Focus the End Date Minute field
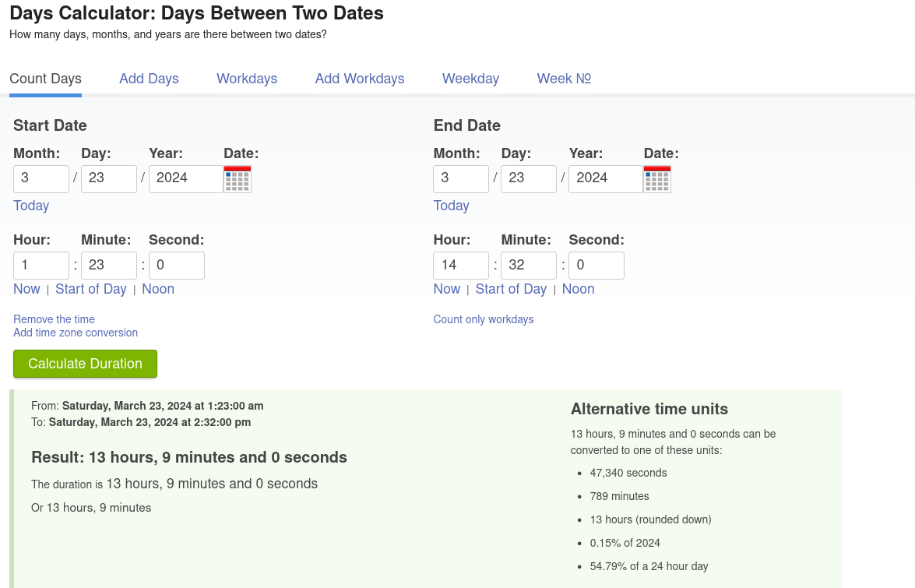 [529, 266]
